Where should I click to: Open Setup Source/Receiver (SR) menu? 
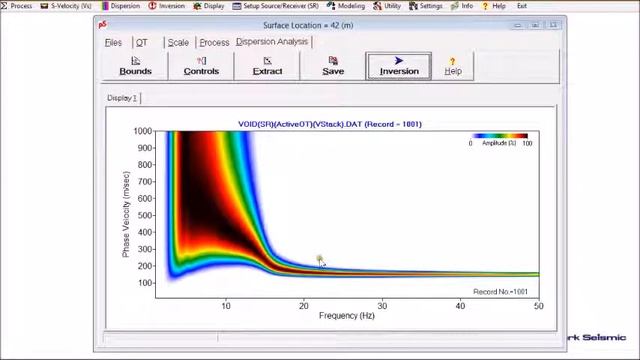[276, 6]
